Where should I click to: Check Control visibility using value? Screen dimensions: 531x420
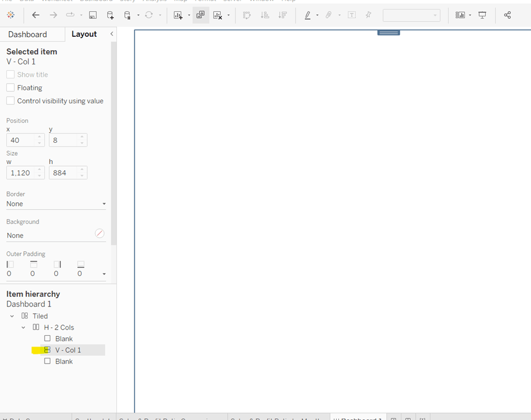pos(10,100)
